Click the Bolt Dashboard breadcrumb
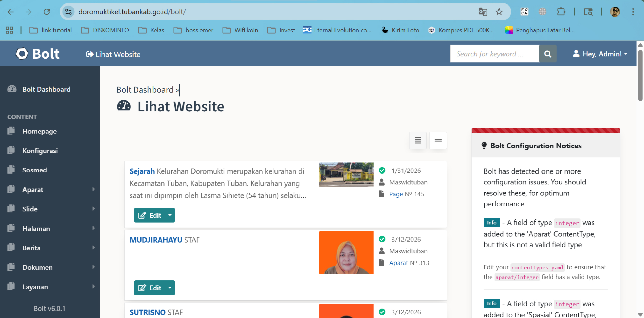Screen dimensions: 644x318 point(145,90)
